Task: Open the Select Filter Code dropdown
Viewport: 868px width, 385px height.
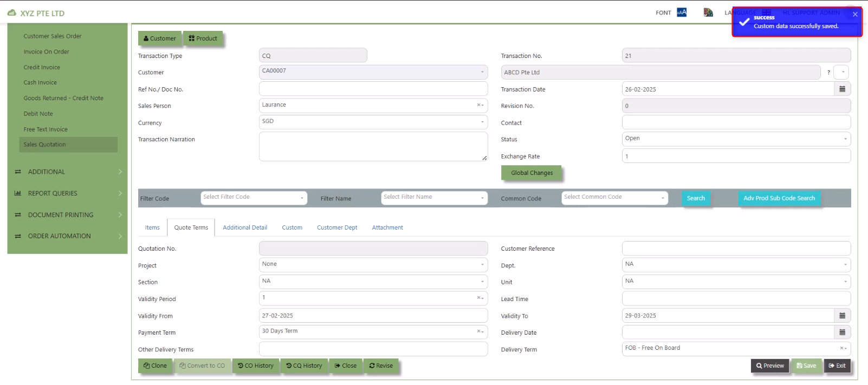Action: coord(254,198)
